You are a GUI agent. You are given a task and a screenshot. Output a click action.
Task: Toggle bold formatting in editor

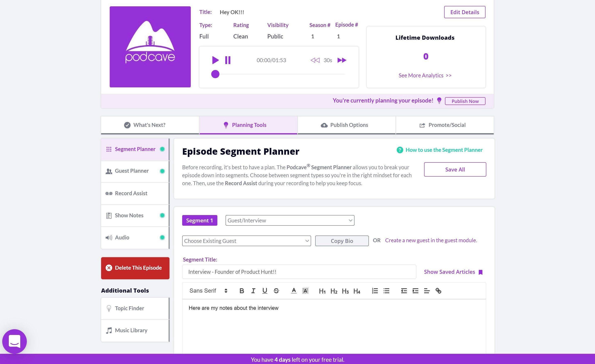click(x=242, y=291)
